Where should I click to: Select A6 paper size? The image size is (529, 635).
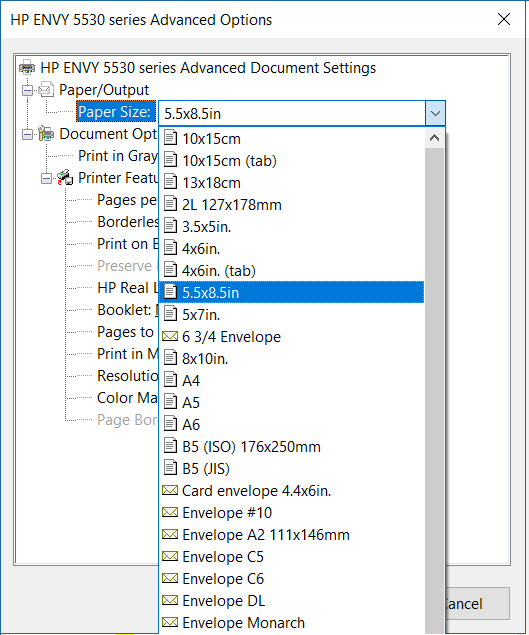[x=292, y=424]
